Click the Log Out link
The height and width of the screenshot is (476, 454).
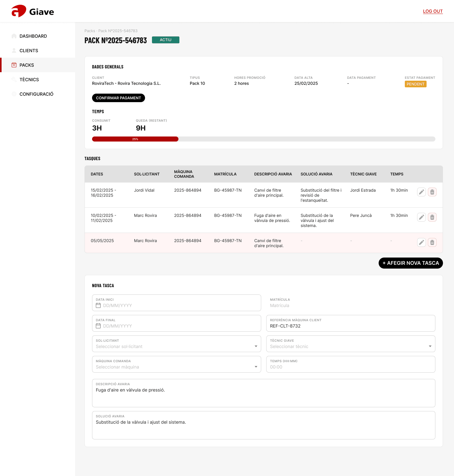[433, 11]
